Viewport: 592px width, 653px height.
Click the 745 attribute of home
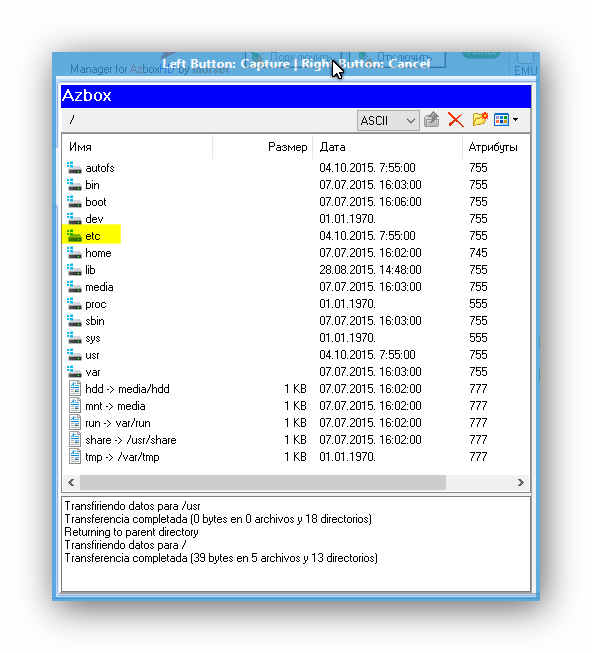point(478,253)
